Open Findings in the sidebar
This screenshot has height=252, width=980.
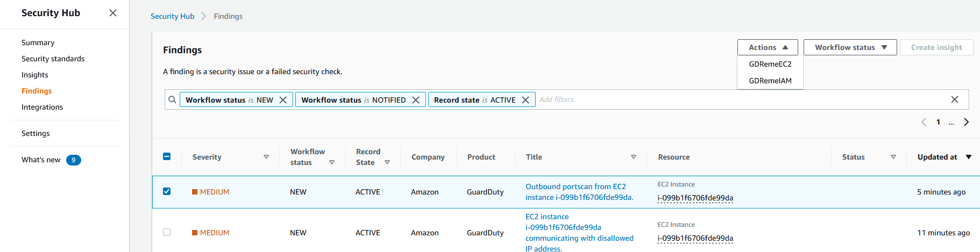37,91
